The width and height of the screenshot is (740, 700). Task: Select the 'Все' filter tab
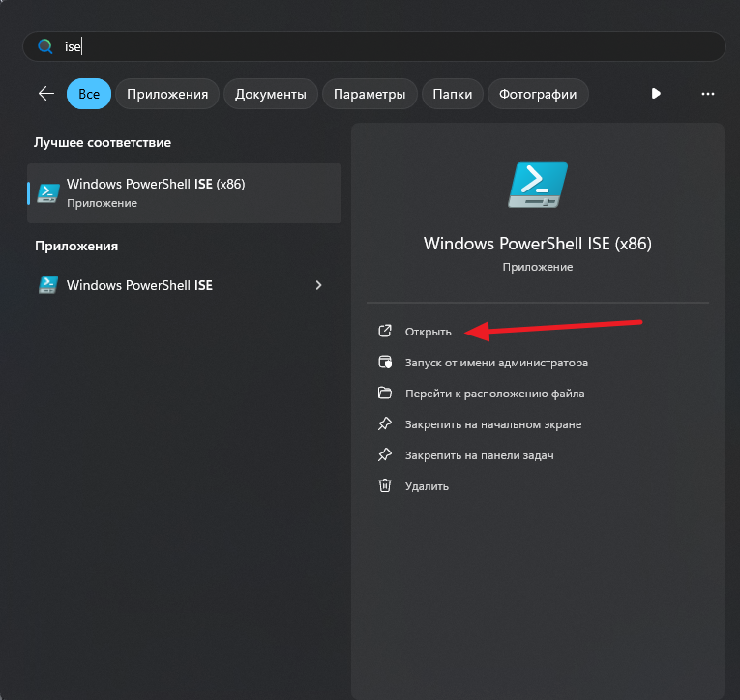tap(89, 94)
